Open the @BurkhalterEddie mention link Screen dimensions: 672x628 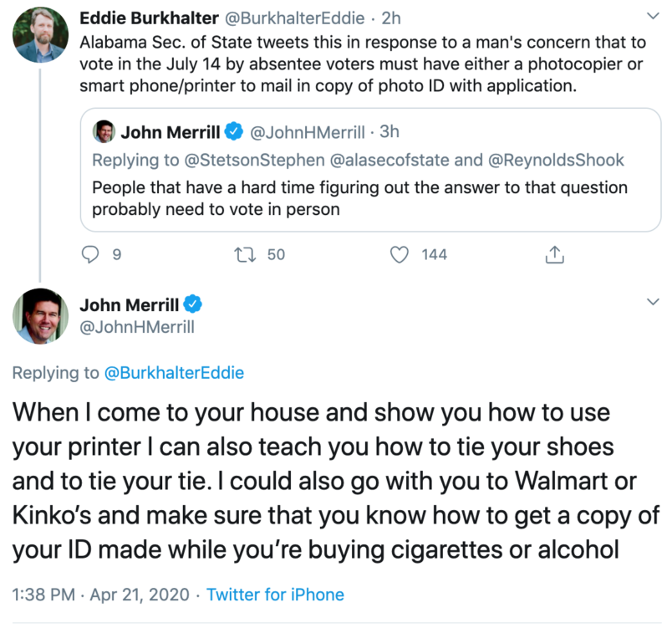click(174, 373)
